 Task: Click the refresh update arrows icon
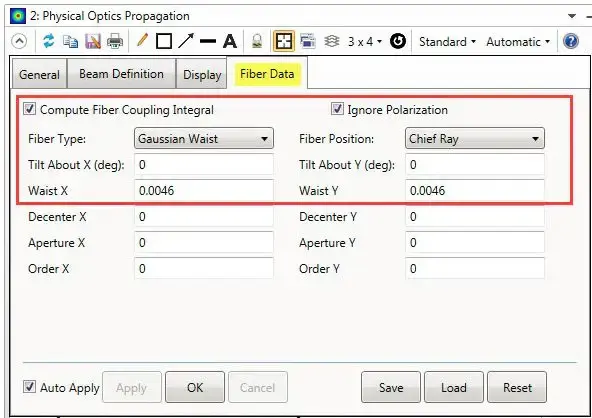49,41
